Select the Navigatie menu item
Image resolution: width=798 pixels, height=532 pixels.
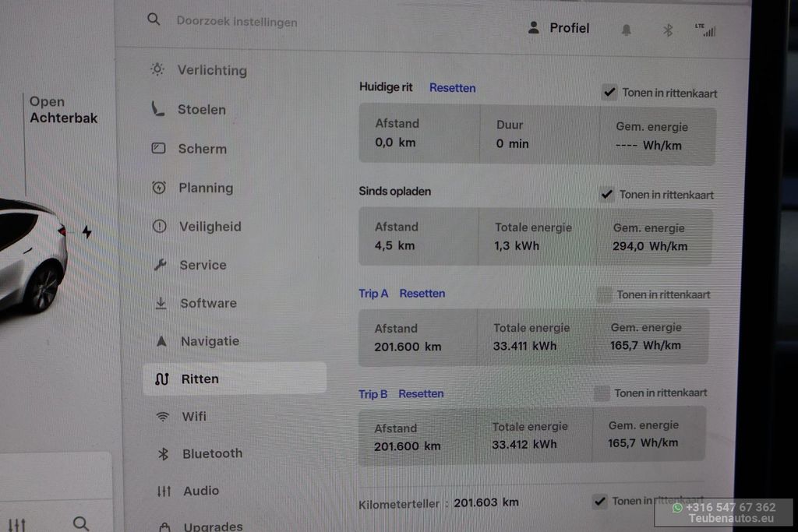click(x=210, y=341)
